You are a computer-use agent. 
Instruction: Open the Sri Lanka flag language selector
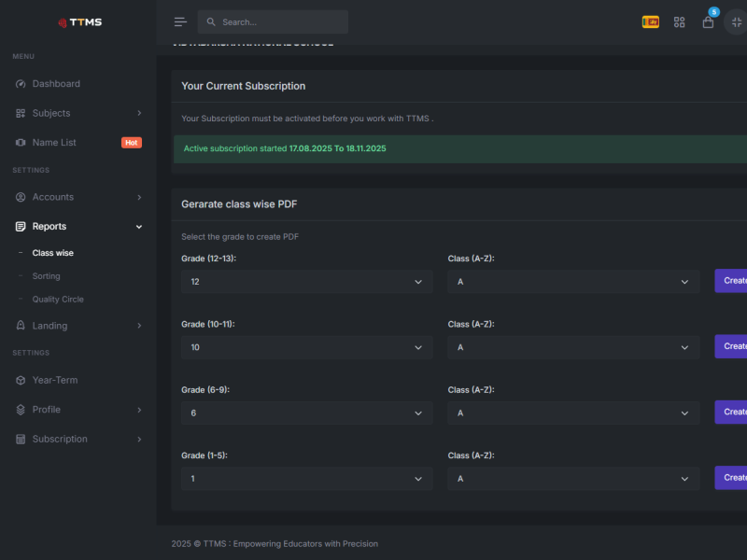(650, 21)
